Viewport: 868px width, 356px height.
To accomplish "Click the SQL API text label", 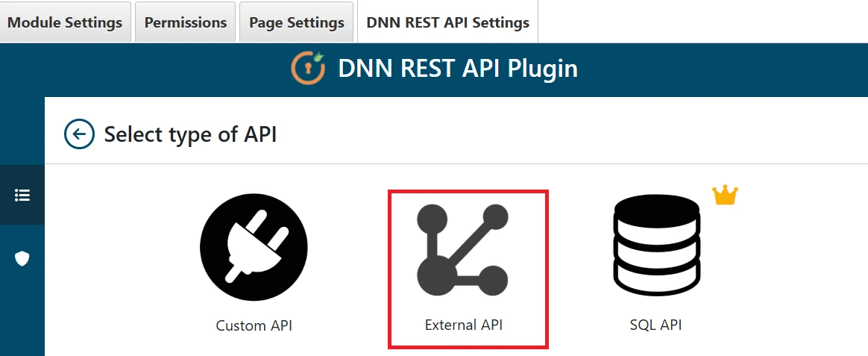I will tap(655, 325).
